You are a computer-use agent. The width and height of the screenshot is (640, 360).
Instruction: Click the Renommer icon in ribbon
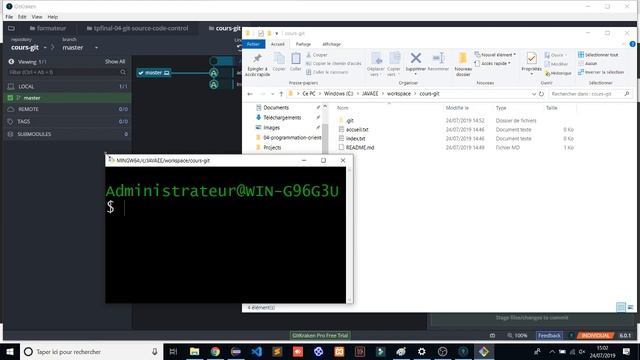point(438,58)
